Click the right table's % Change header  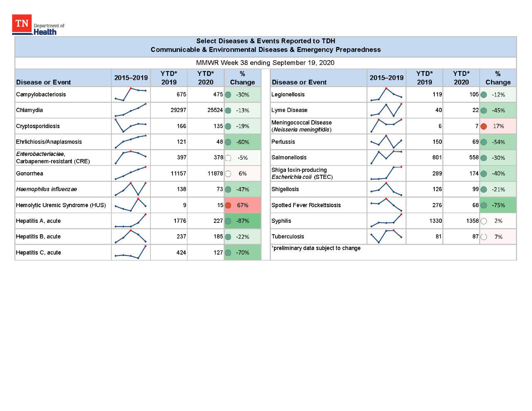coord(498,78)
